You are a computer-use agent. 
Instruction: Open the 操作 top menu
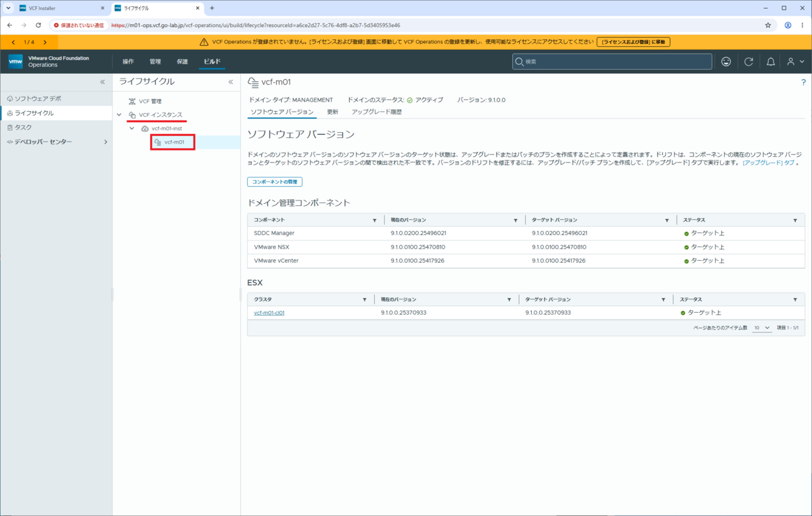(x=128, y=62)
